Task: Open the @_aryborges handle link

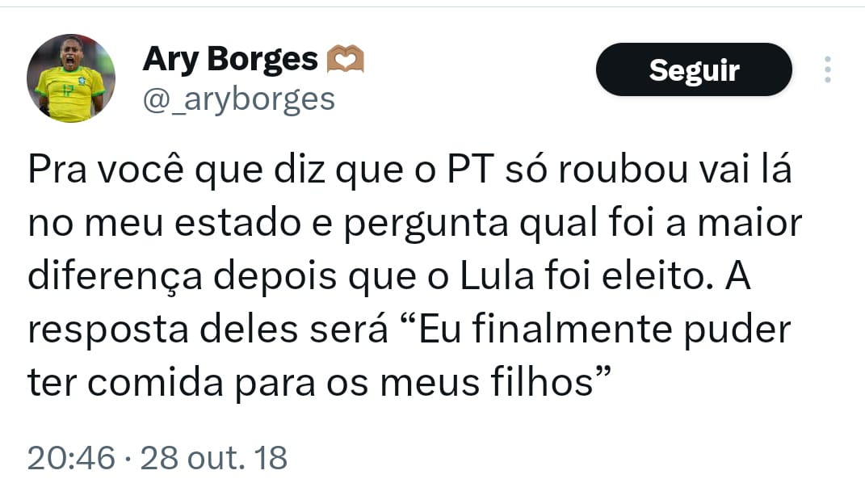Action: (238, 100)
